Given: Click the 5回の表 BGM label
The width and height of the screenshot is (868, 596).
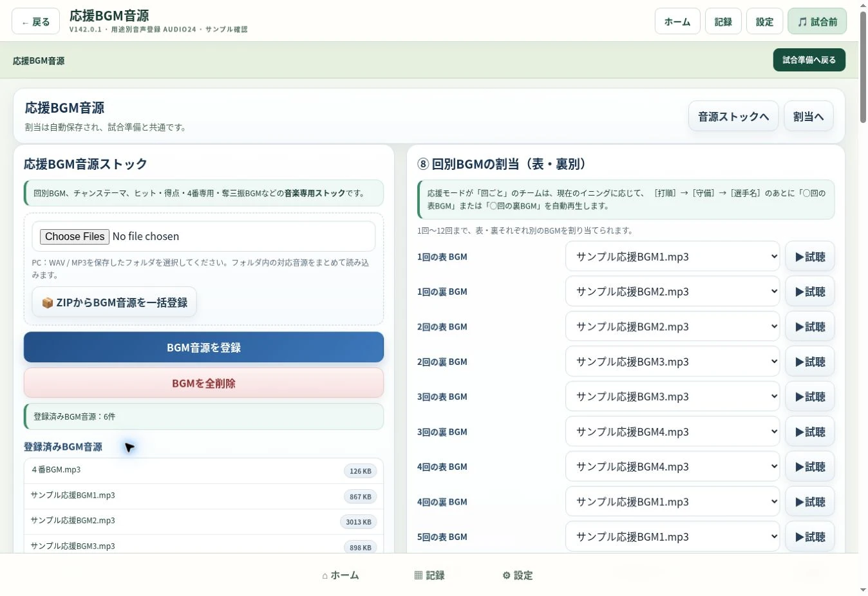Looking at the screenshot, I should pos(442,537).
